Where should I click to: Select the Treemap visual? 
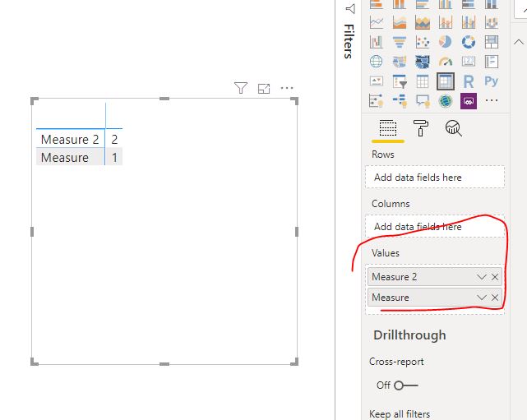click(492, 42)
